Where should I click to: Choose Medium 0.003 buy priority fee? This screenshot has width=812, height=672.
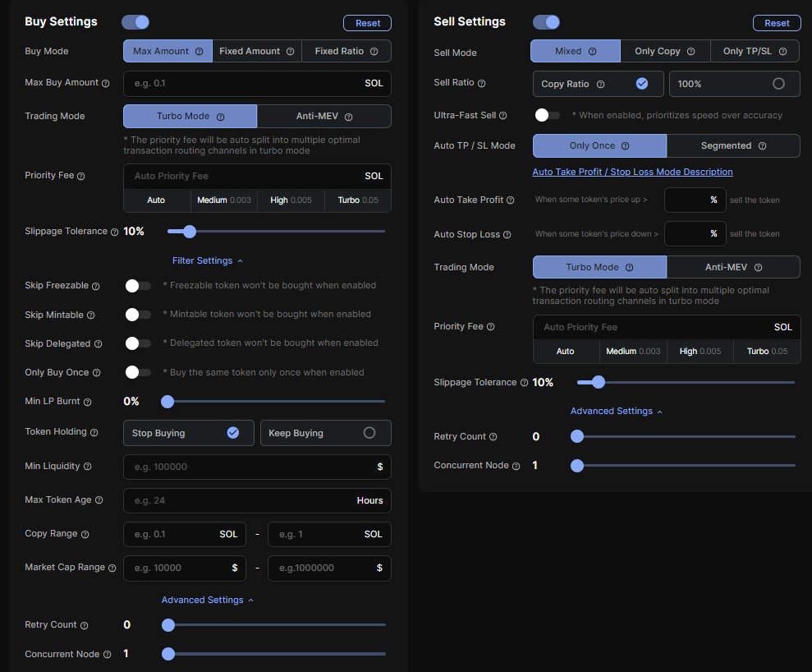coord(223,200)
